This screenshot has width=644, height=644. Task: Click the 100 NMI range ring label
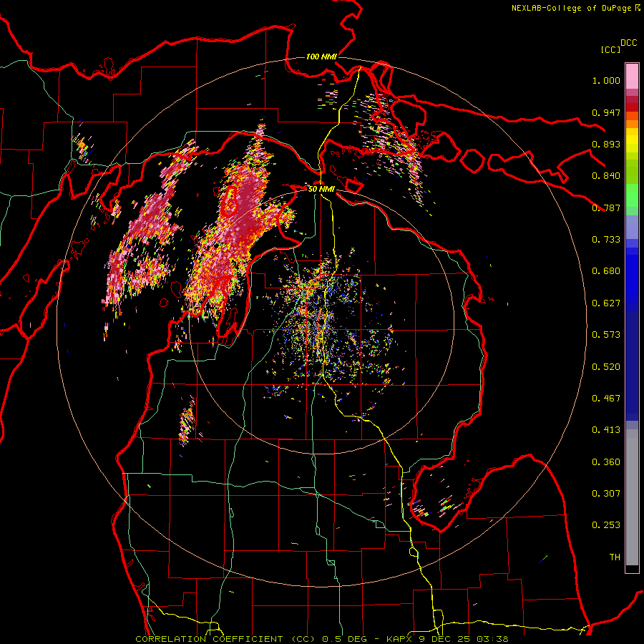321,57
